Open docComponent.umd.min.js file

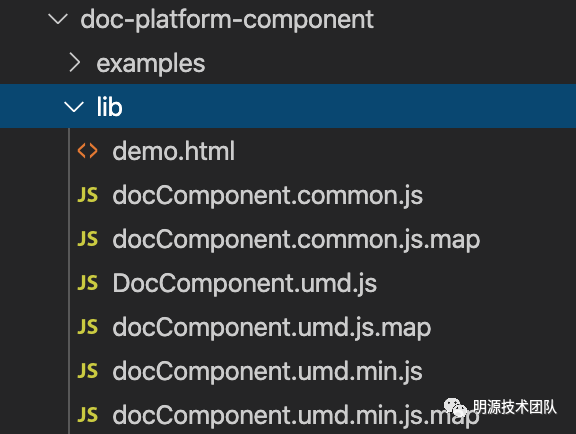267,372
